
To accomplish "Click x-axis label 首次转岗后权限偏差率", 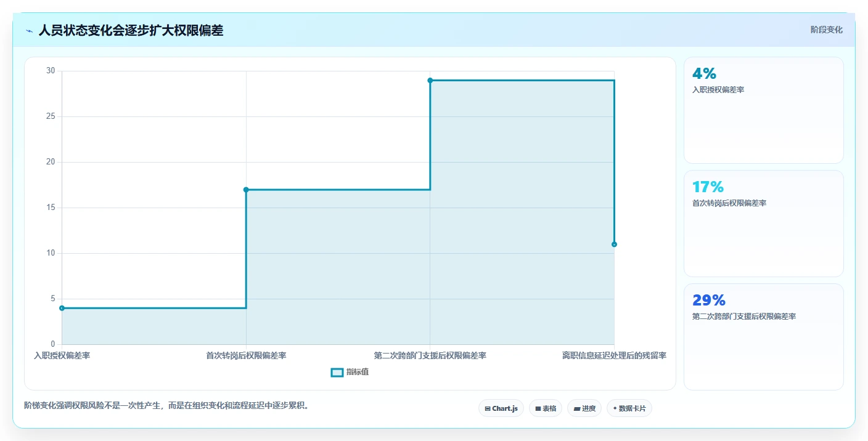I will tap(246, 355).
